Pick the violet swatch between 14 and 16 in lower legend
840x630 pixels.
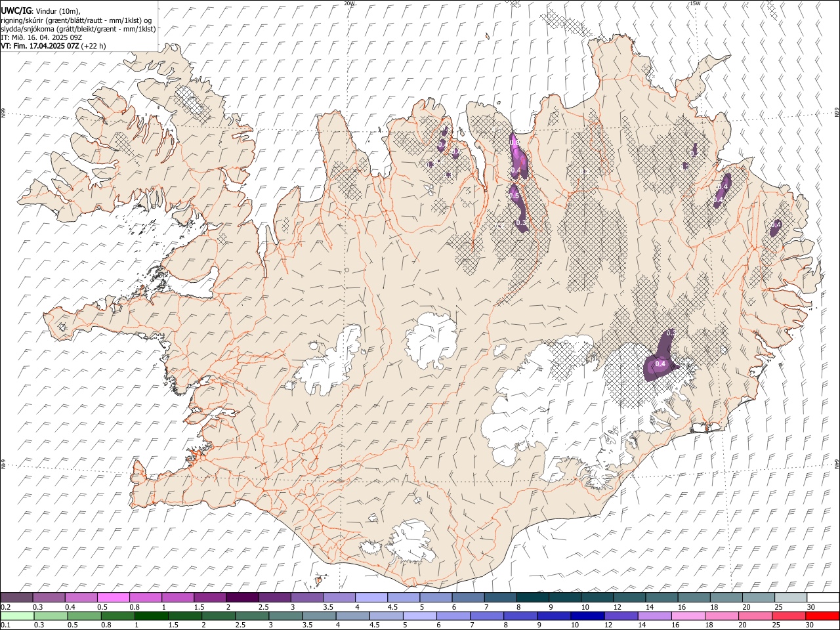coord(654,616)
